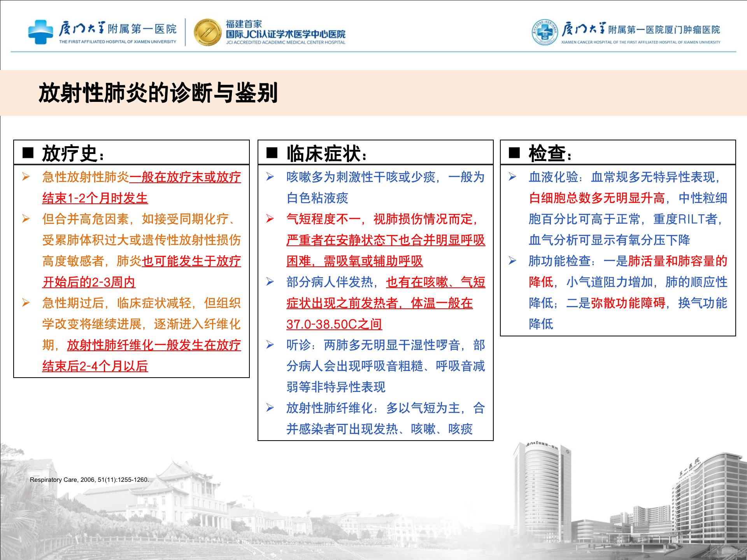Click the line 胞百分比可高于正常, 重度RILT者
747x560 pixels.
point(625,219)
